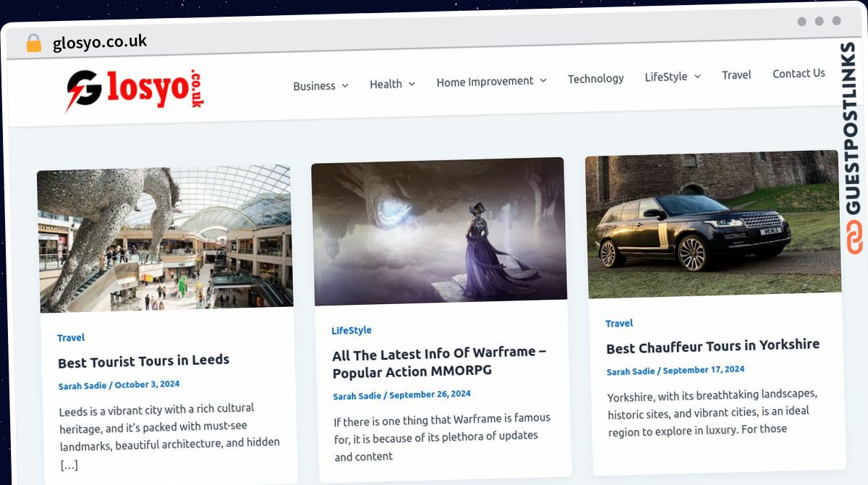The width and height of the screenshot is (868, 485).
Task: Click the padlock icon in address bar
Action: [34, 43]
